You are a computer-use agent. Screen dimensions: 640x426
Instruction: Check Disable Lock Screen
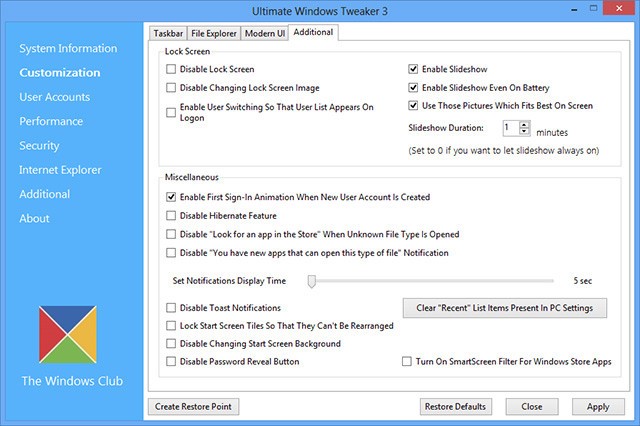pos(171,69)
